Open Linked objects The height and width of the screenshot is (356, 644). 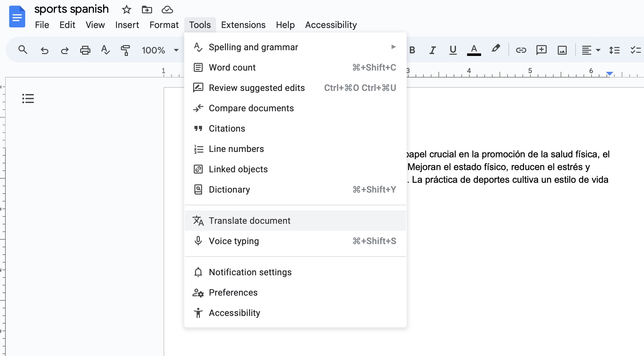coord(295,169)
